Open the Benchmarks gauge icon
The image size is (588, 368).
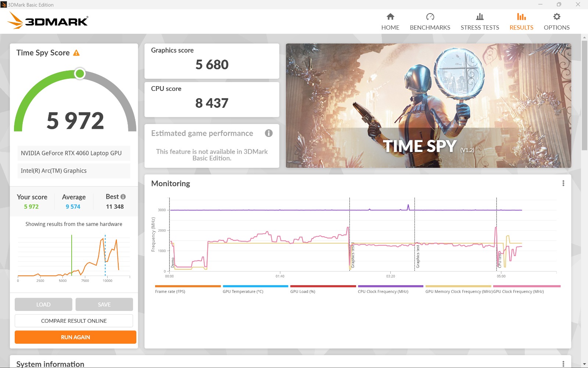(430, 17)
